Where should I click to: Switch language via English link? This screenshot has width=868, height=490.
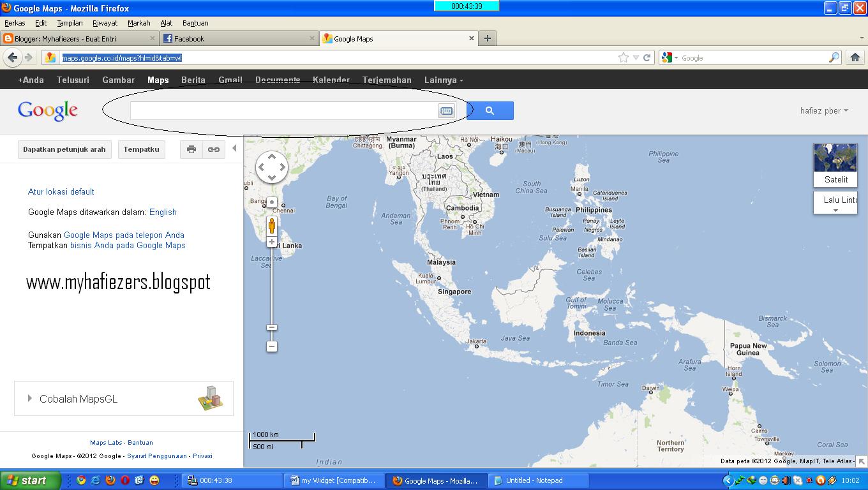click(x=163, y=212)
